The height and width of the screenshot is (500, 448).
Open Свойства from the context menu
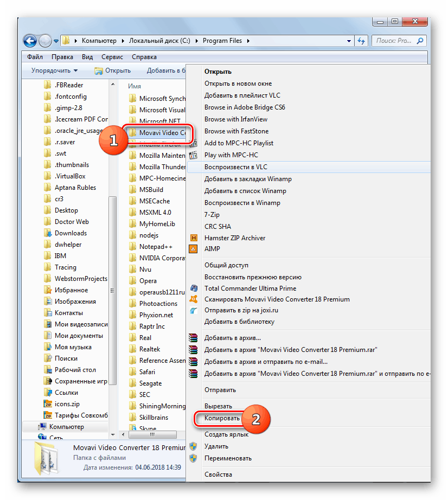click(218, 474)
